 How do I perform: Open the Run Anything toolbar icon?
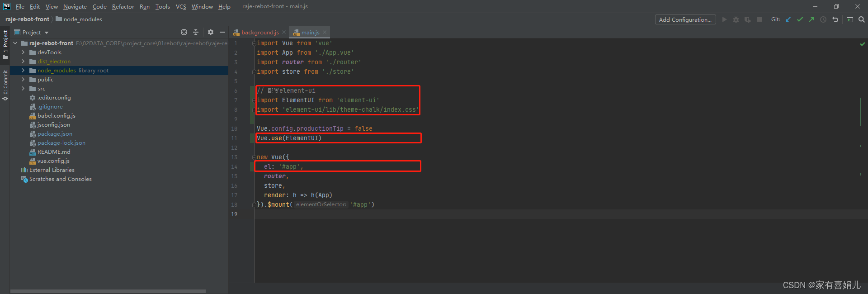850,19
